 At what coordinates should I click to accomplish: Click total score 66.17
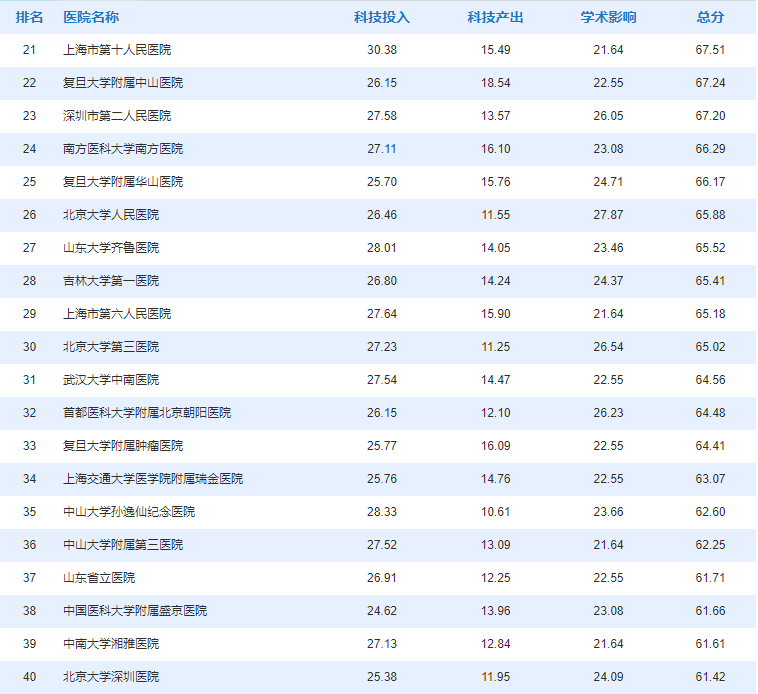711,182
